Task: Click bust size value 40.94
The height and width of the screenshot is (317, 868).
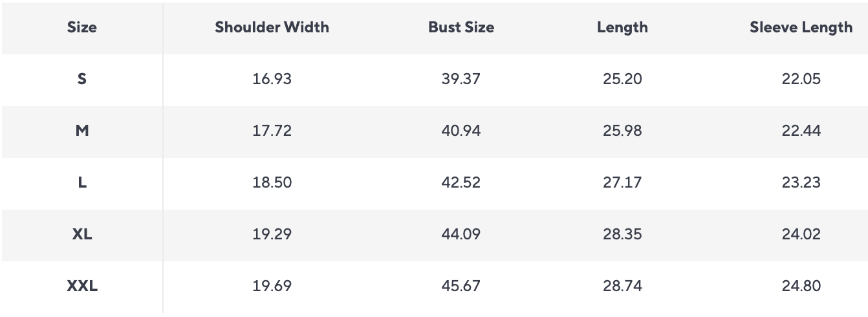Action: point(461,131)
